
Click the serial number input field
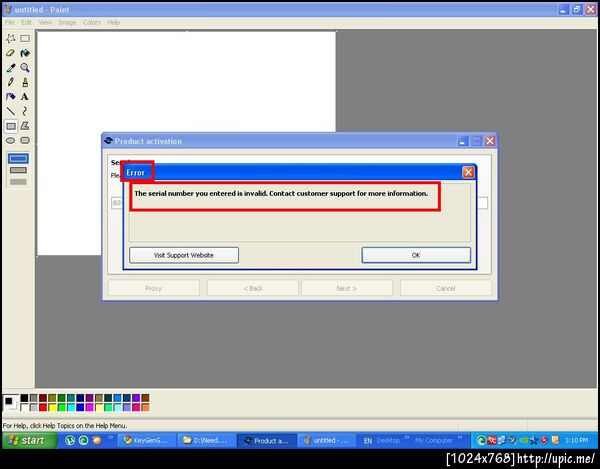pyautogui.click(x=299, y=203)
